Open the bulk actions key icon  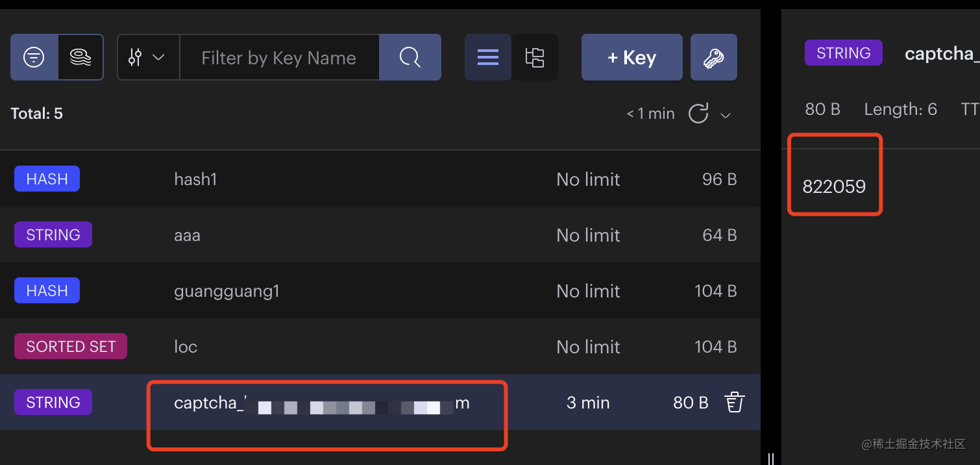click(714, 57)
